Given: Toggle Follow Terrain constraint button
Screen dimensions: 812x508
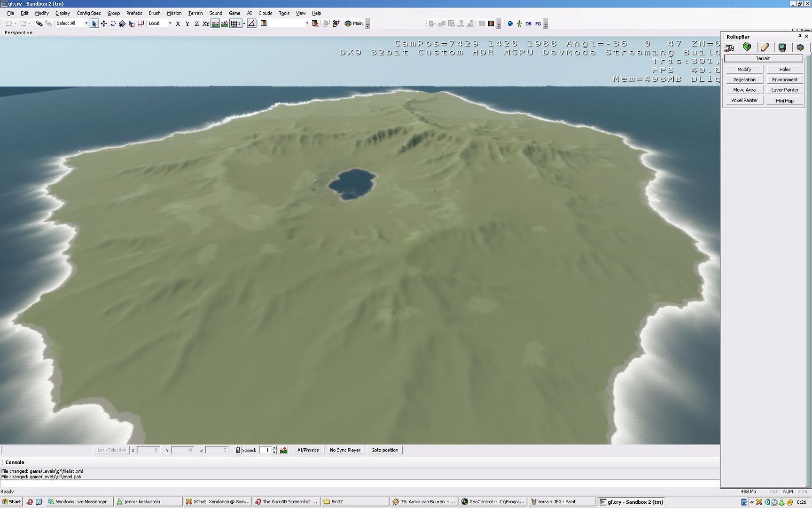Looking at the screenshot, I should pyautogui.click(x=215, y=24).
